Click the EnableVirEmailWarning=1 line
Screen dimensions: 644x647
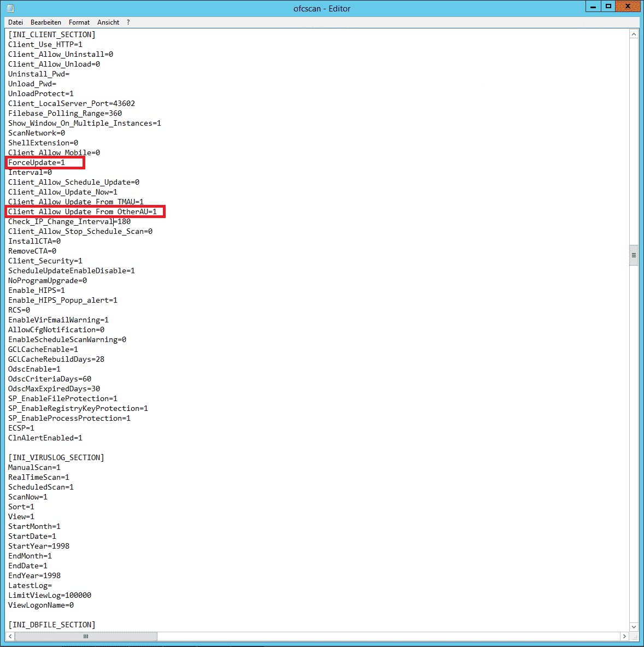(58, 320)
